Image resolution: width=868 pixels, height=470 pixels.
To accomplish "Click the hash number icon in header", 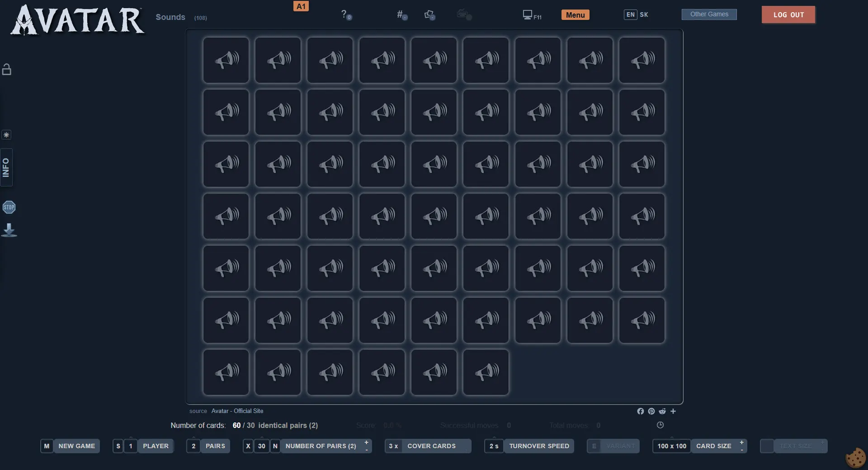I will (x=401, y=15).
